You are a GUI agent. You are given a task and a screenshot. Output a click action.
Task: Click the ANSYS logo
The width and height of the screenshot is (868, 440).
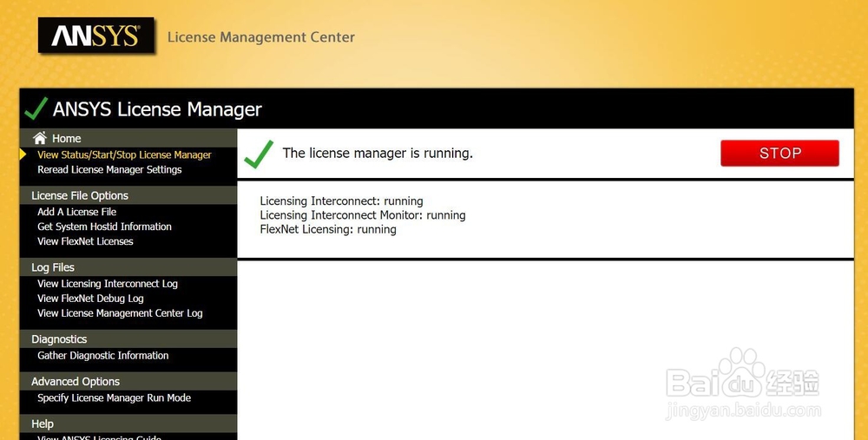click(x=95, y=36)
